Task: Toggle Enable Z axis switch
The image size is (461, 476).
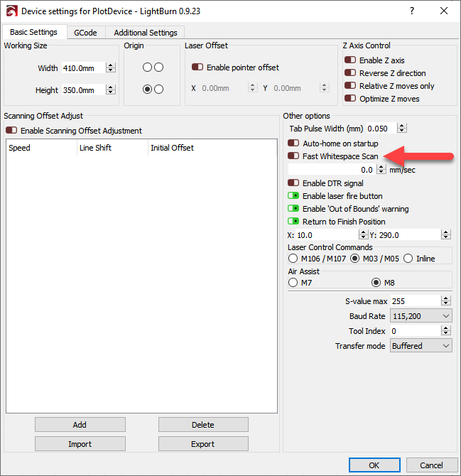Action: point(350,60)
